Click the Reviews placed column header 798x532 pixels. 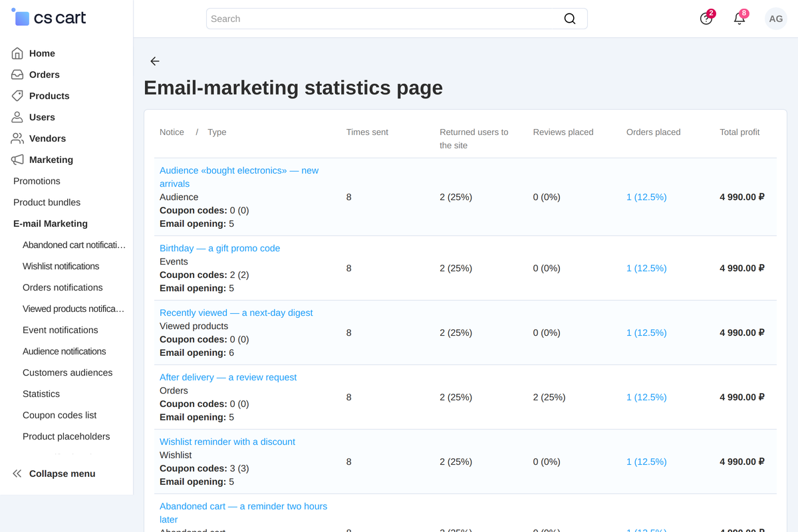(x=563, y=132)
